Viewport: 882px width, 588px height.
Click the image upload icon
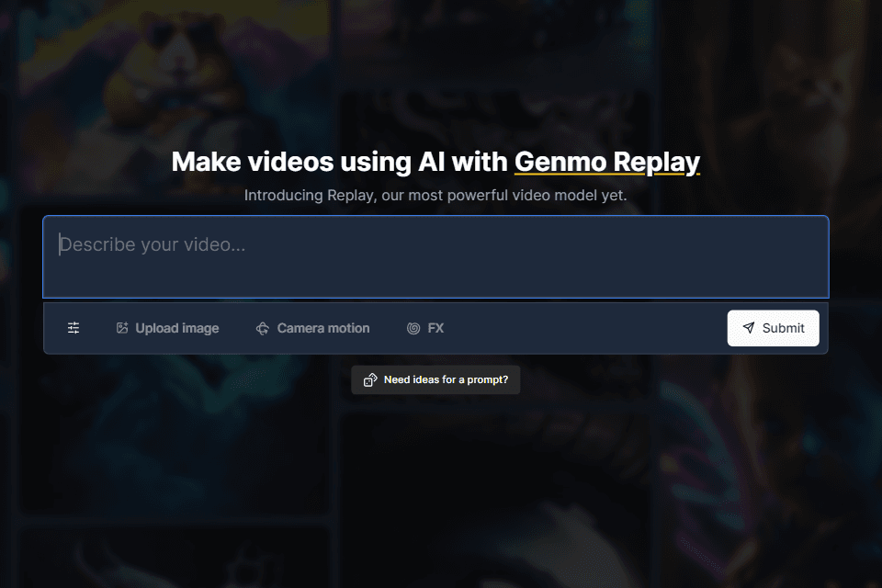(x=122, y=327)
